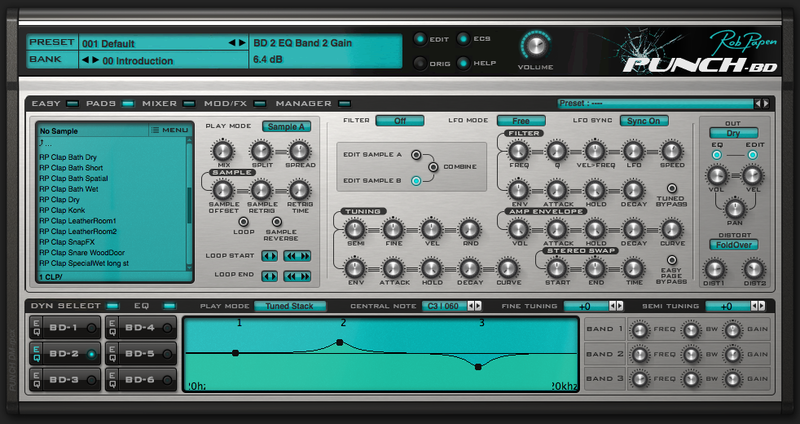Viewport: 800px width, 424px height.
Task: Click the MIX knob
Action: [223, 151]
